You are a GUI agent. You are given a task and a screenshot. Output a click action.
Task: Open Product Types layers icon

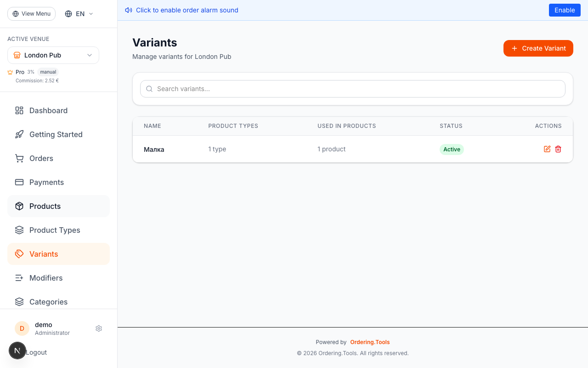(x=19, y=230)
